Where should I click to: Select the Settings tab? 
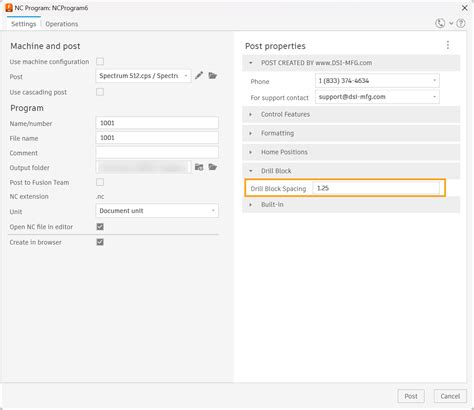(23, 24)
